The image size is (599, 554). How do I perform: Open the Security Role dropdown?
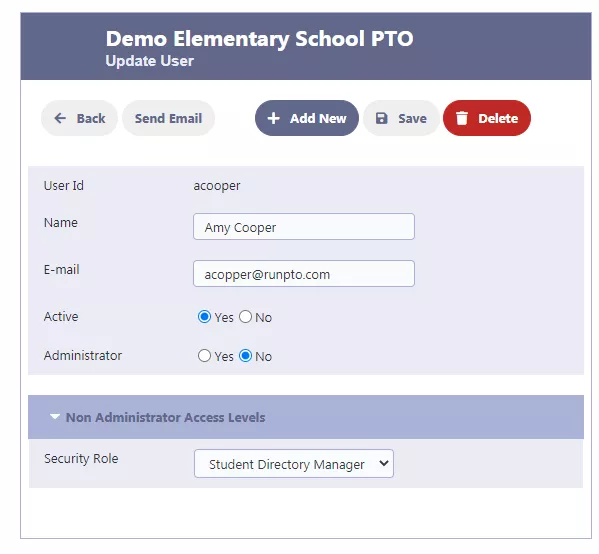pyautogui.click(x=294, y=463)
